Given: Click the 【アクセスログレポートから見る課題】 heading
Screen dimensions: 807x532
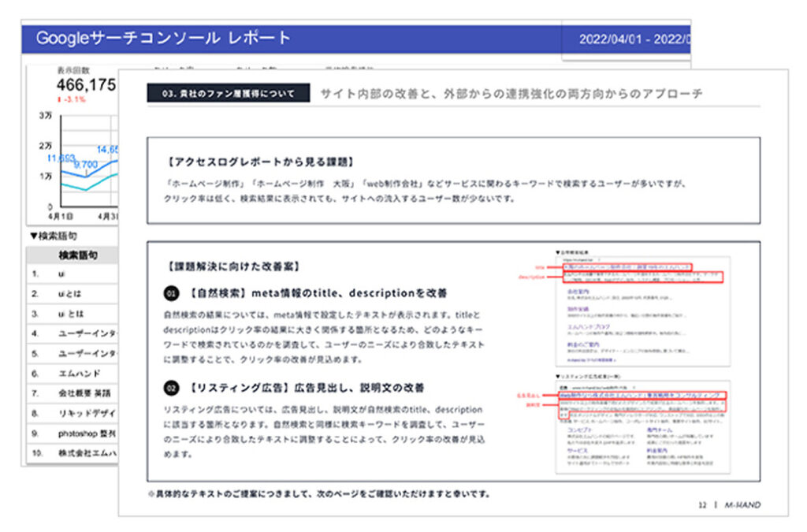Looking at the screenshot, I should pyautogui.click(x=260, y=162).
